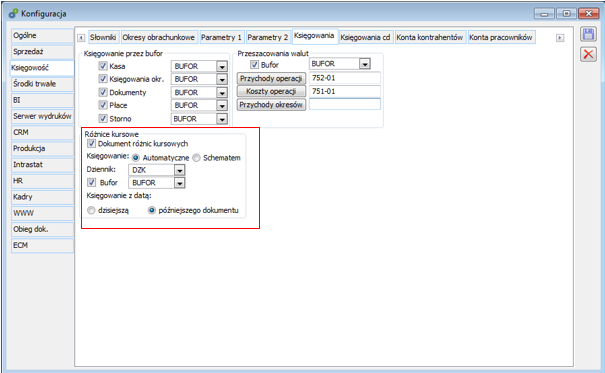Toggle the Kasa checkbox
Screen dimensions: 605x373
pyautogui.click(x=103, y=66)
